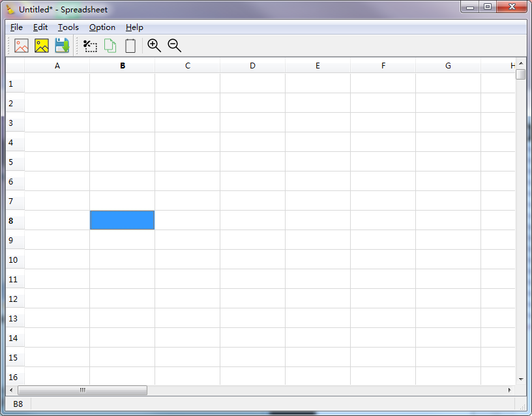The image size is (532, 416).
Task: Click cell C3 in the grid
Action: coord(188,123)
